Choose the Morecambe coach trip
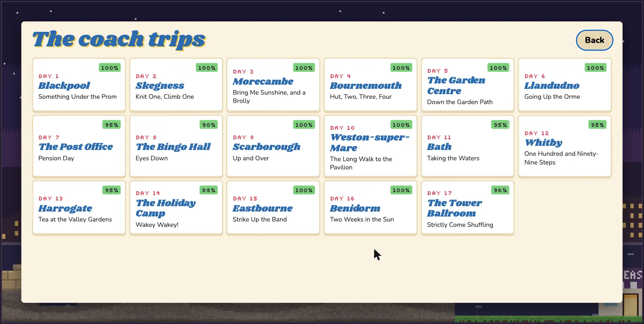The height and width of the screenshot is (324, 644). [273, 85]
